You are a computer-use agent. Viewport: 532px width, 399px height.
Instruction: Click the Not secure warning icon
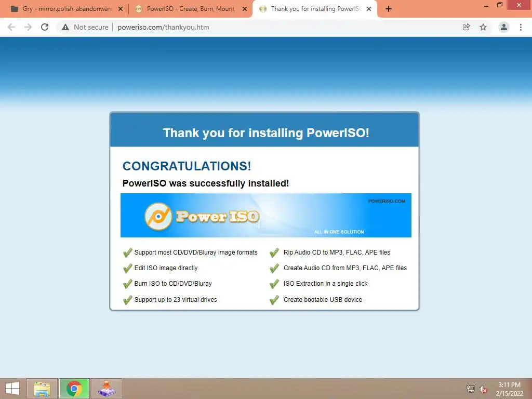[x=65, y=27]
